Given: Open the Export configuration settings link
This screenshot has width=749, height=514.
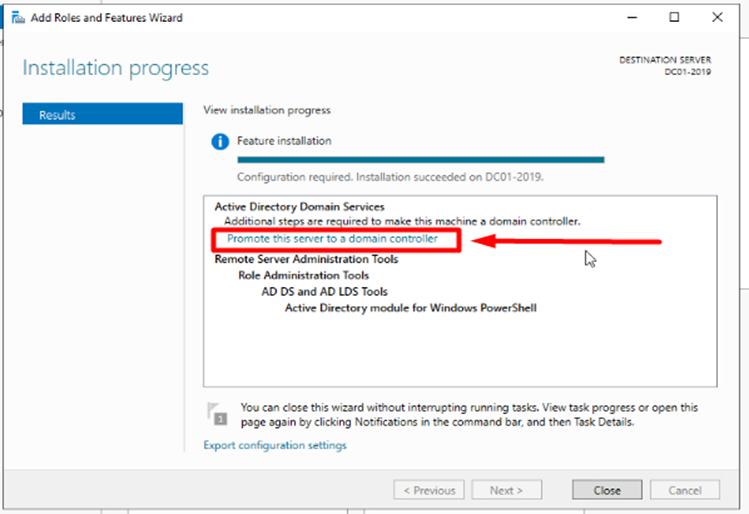Looking at the screenshot, I should (275, 445).
